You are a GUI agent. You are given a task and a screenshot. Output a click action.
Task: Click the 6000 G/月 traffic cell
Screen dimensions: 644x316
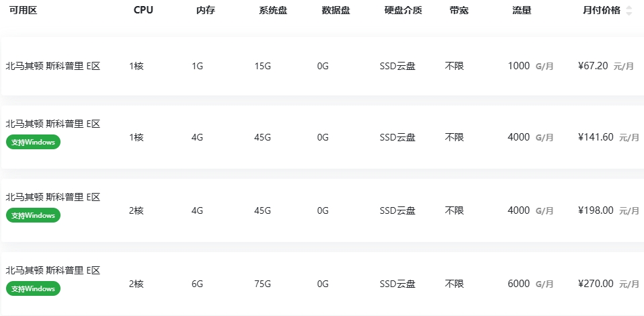click(x=530, y=284)
